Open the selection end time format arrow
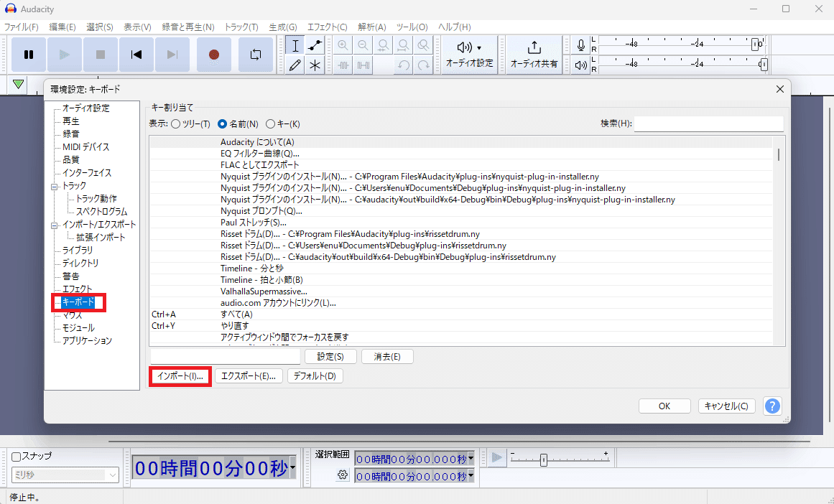The height and width of the screenshot is (504, 834). (x=471, y=476)
